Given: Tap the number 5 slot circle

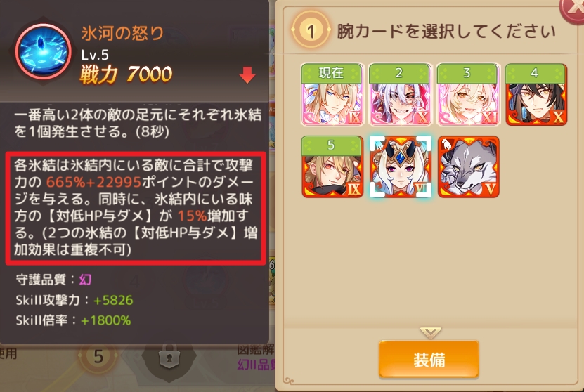Looking at the screenshot, I should point(98,357).
